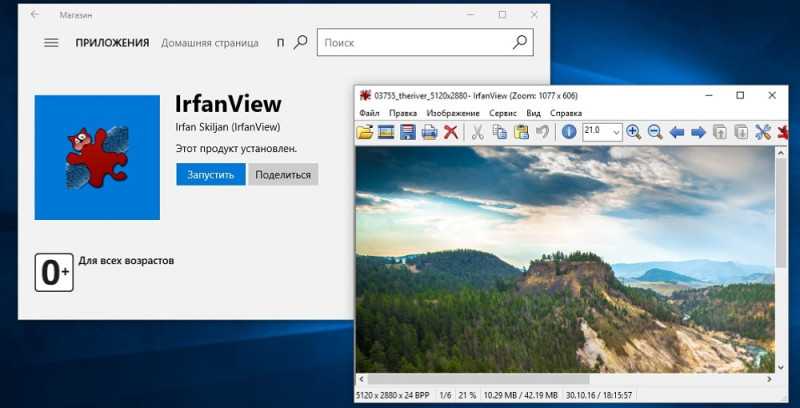Image resolution: width=800 pixels, height=408 pixels.
Task: Copy the image with the copy icon
Action: 499,133
